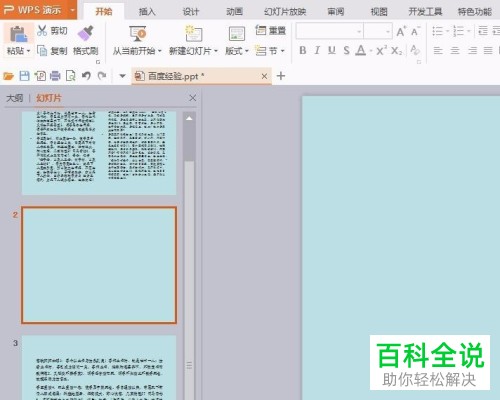
Task: Align text left
Action: (438, 50)
